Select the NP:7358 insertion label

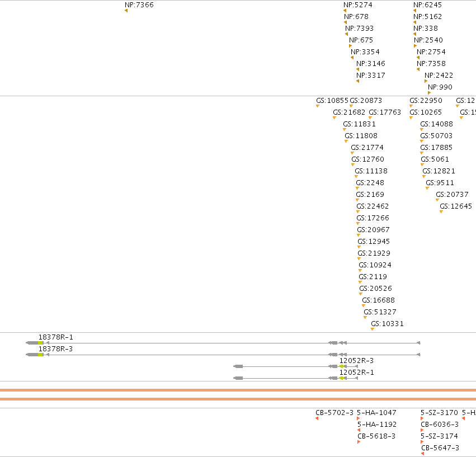point(431,64)
